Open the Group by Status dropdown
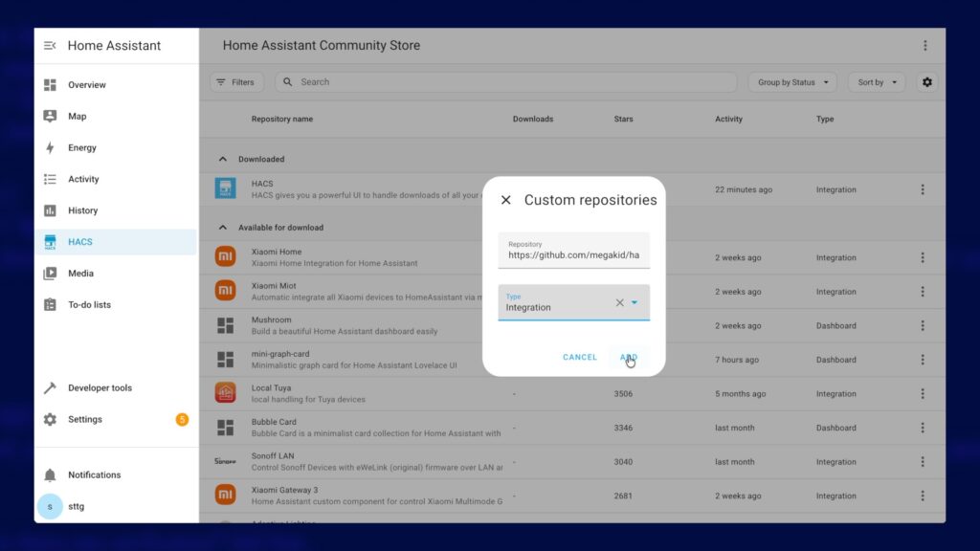 (x=792, y=82)
